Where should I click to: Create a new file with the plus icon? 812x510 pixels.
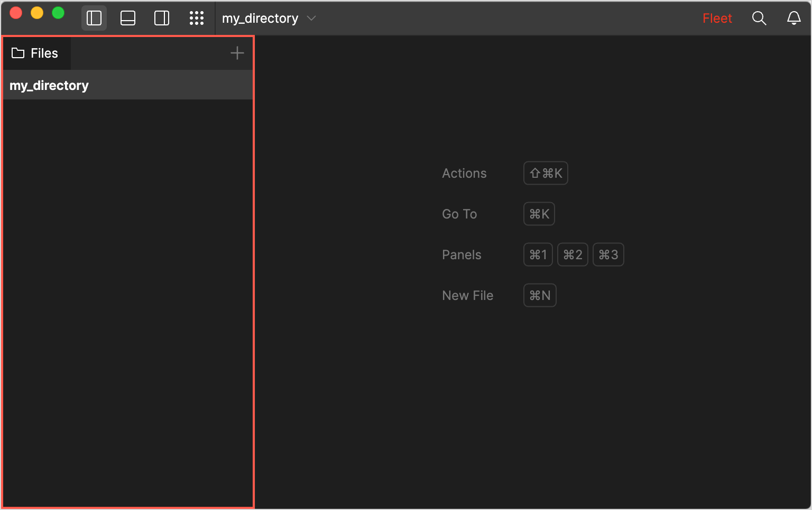237,53
